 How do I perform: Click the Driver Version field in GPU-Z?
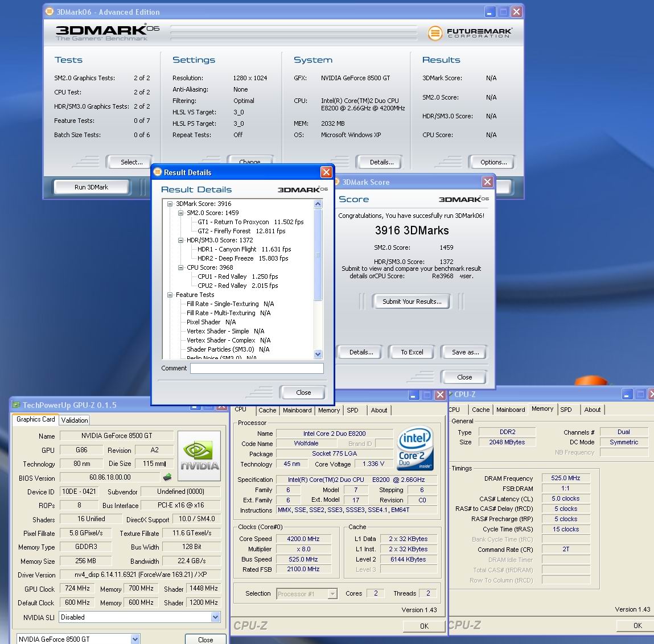[141, 575]
